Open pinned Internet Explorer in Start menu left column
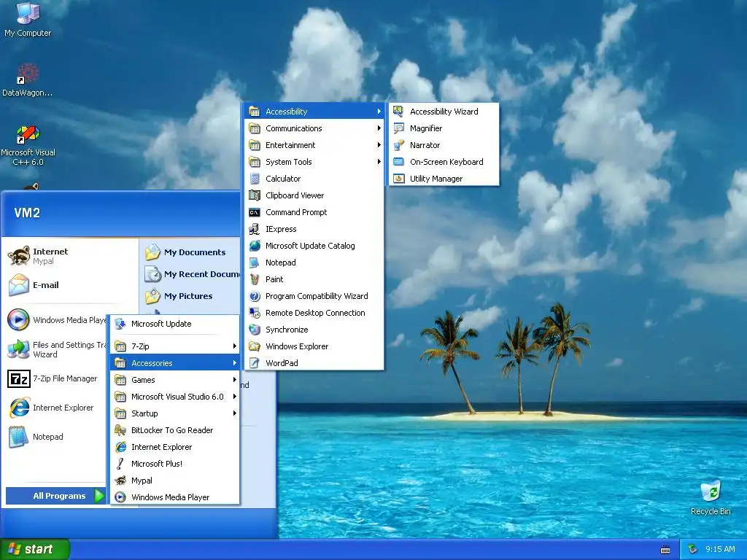747x560 pixels. point(56,408)
